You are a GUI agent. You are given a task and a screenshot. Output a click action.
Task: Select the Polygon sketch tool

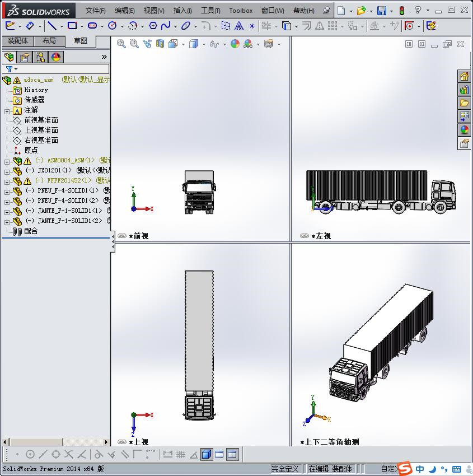pos(153,26)
